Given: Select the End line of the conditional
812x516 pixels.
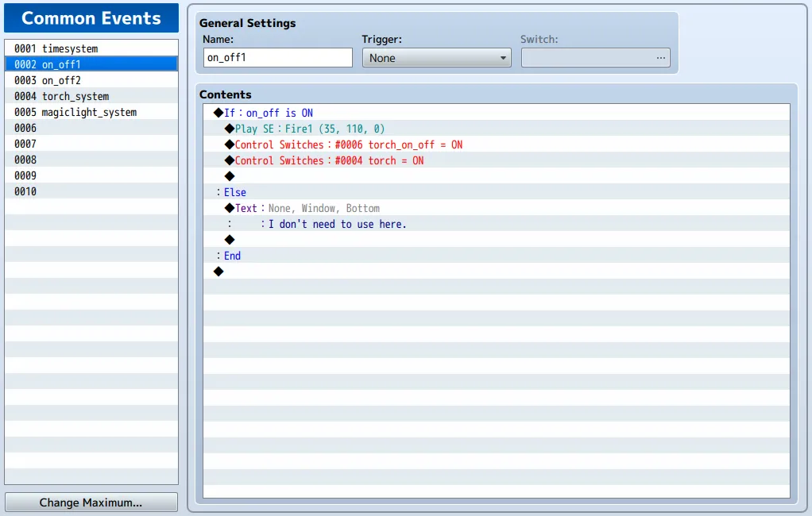Looking at the screenshot, I should pos(496,256).
